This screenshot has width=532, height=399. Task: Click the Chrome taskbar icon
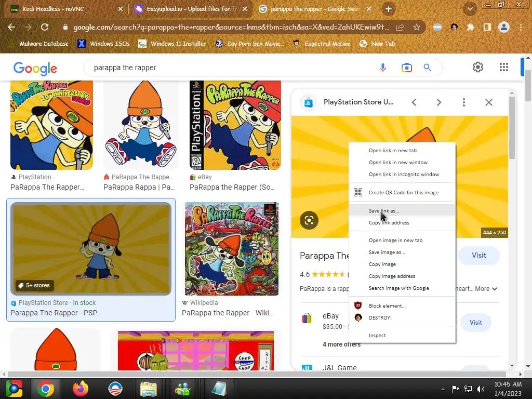[x=46, y=389]
